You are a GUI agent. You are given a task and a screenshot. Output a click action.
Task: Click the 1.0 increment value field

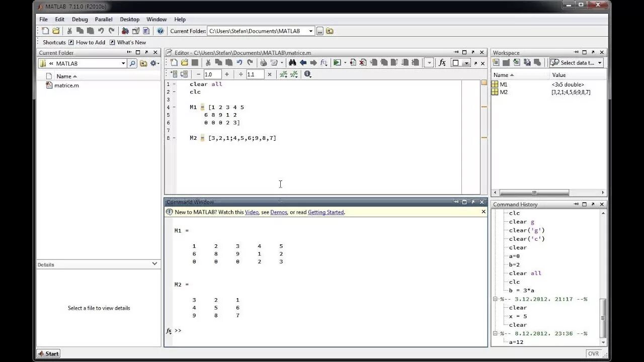(212, 74)
